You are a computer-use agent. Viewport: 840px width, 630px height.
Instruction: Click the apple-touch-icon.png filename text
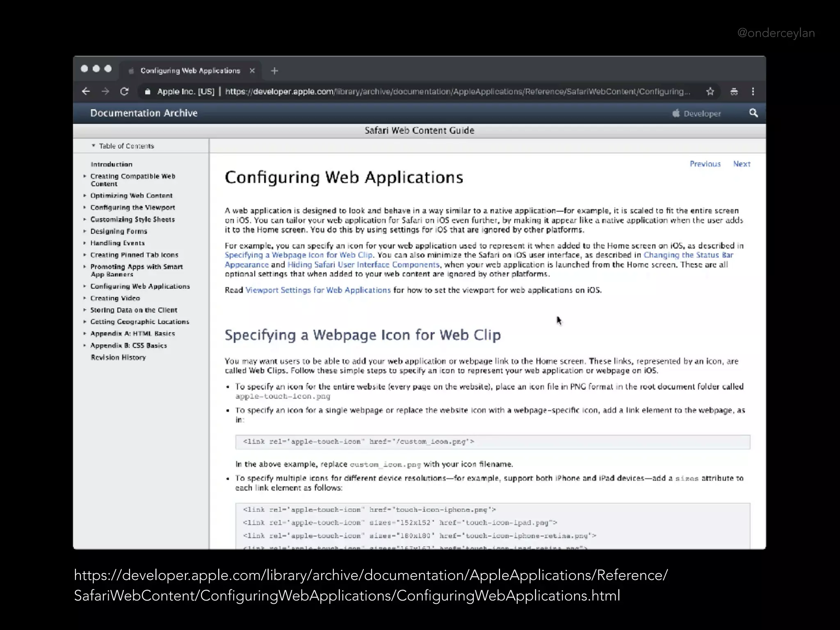coord(283,396)
